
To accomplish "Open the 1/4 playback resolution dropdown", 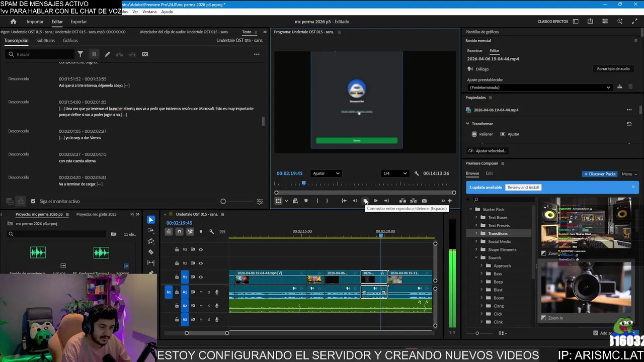I will [395, 173].
